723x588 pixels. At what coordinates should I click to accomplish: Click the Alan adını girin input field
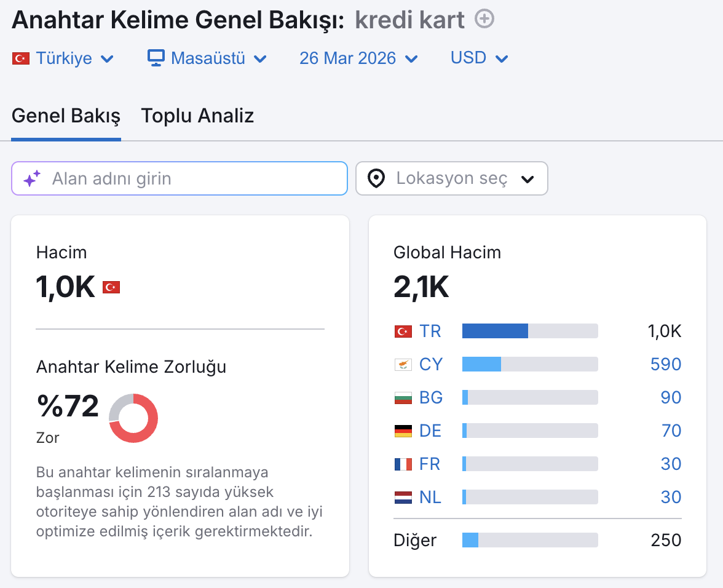(180, 178)
